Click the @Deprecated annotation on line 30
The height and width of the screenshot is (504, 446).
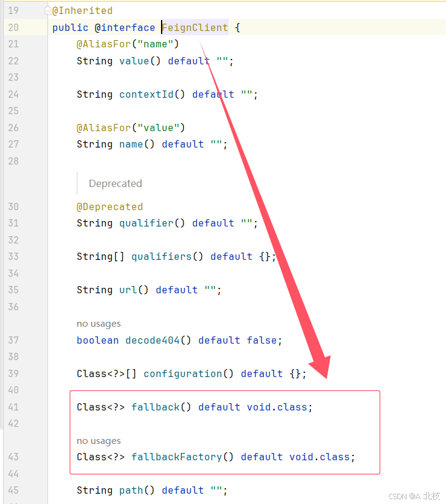[x=109, y=206]
